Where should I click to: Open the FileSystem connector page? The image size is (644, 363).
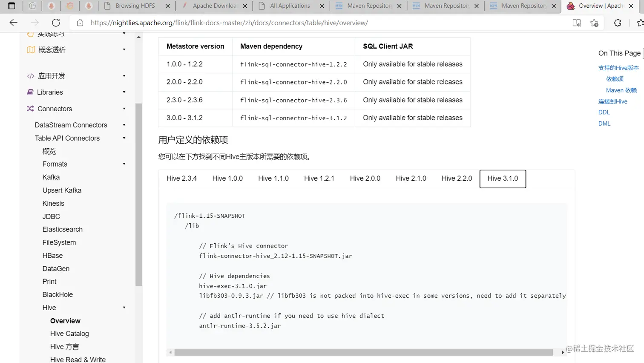[59, 242]
